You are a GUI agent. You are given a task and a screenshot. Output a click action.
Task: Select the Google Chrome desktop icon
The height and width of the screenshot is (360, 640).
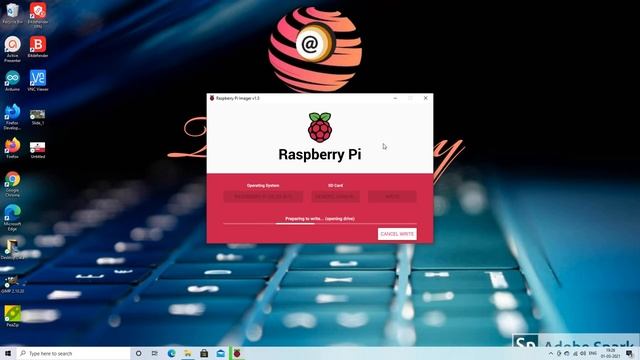click(x=12, y=184)
